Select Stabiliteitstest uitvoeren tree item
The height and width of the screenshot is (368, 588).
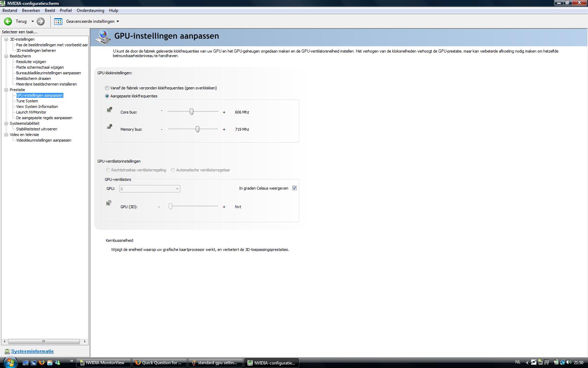tap(37, 129)
